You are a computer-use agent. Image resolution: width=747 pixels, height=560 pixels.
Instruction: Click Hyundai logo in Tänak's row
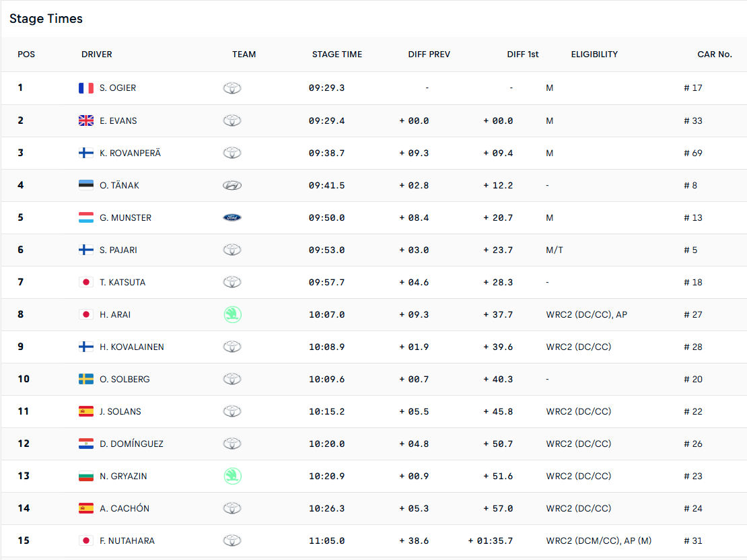coord(232,185)
